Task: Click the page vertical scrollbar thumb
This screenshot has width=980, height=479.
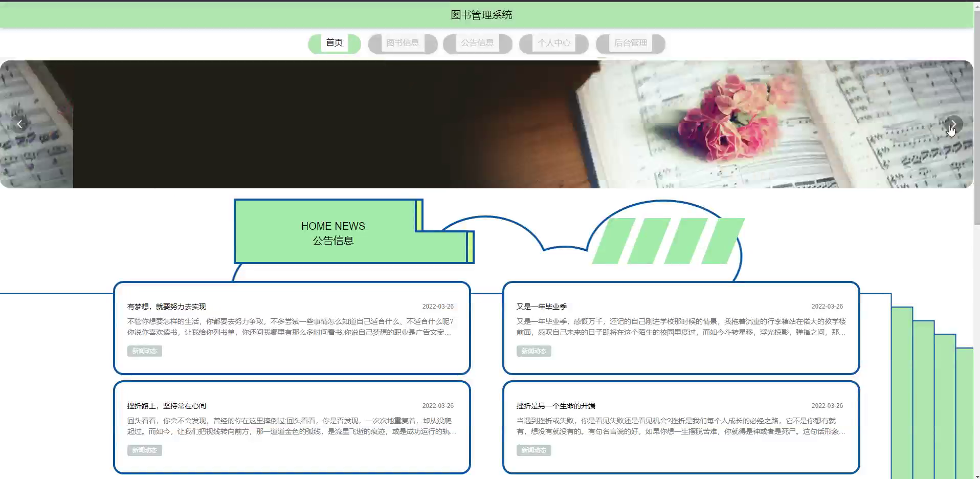Action: pyautogui.click(x=976, y=117)
